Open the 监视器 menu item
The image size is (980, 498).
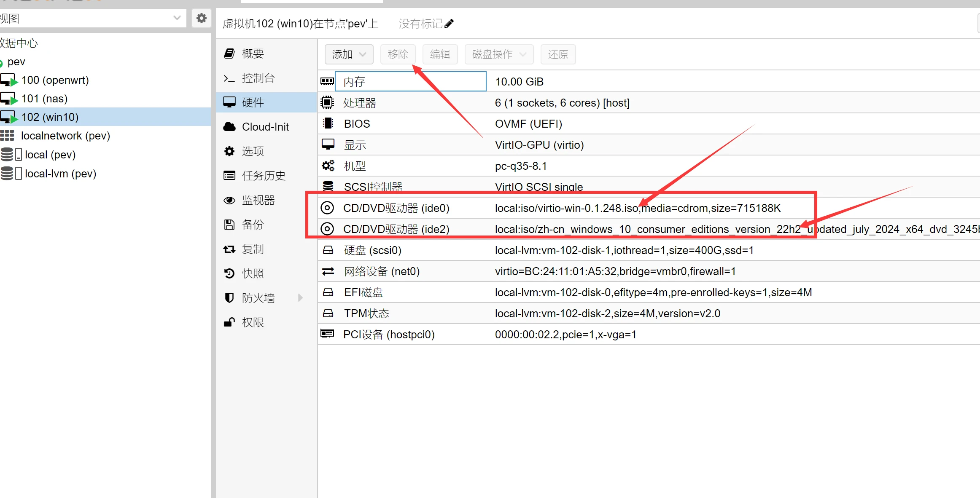pos(266,200)
